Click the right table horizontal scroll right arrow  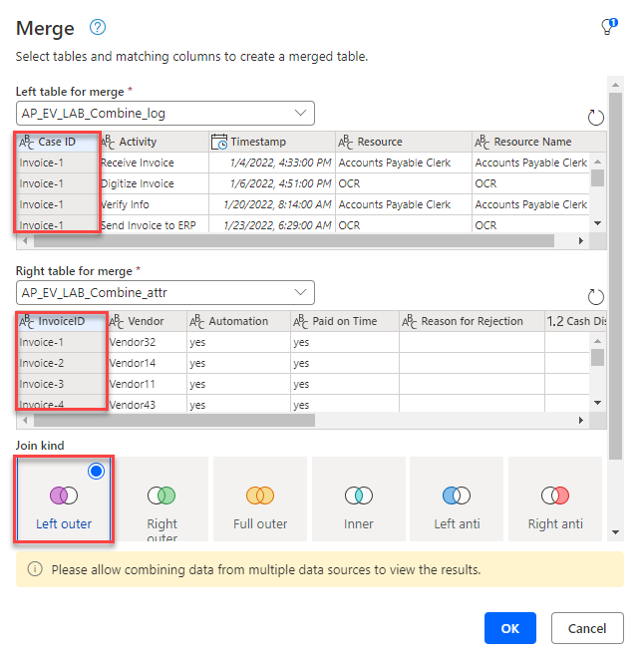pyautogui.click(x=581, y=421)
